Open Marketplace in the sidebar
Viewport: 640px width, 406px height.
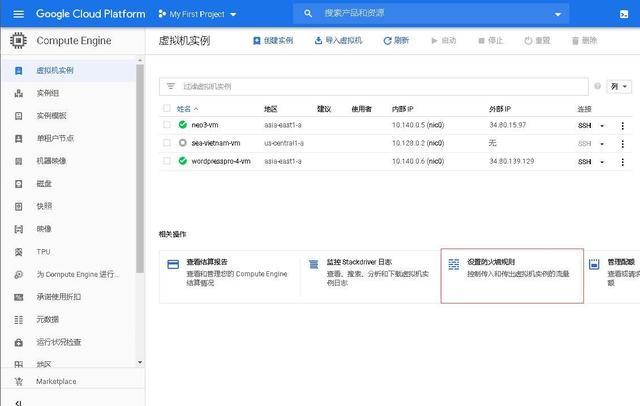coord(56,382)
